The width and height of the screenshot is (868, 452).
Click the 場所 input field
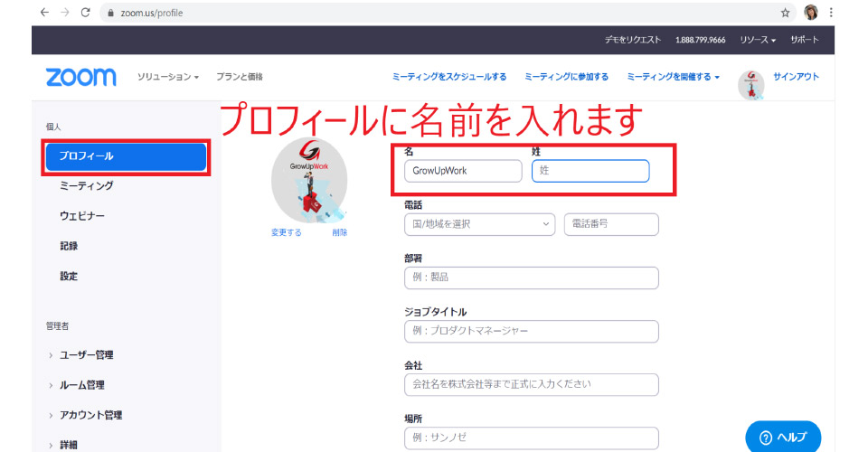pos(532,438)
